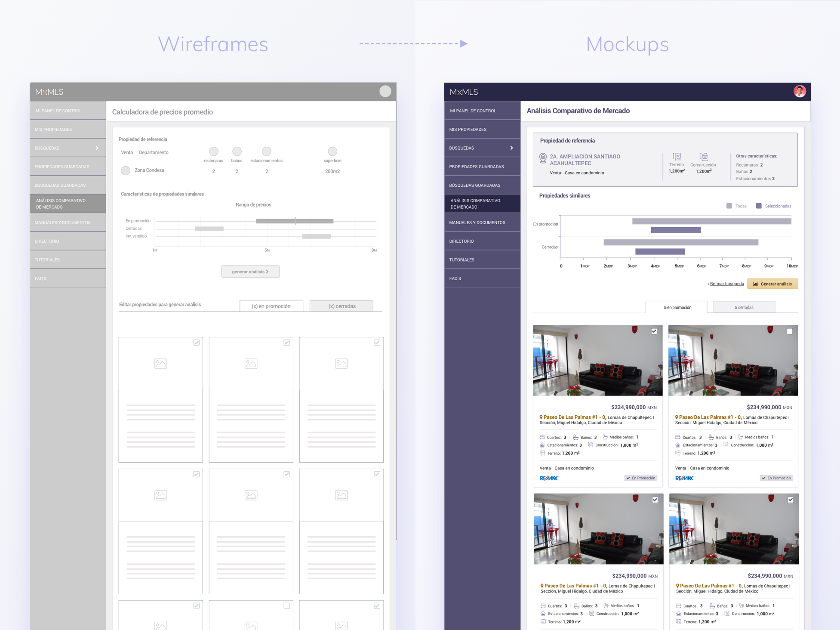This screenshot has width=840, height=630.
Task: Click the gold Generar análisis button in the mockup
Action: (772, 284)
